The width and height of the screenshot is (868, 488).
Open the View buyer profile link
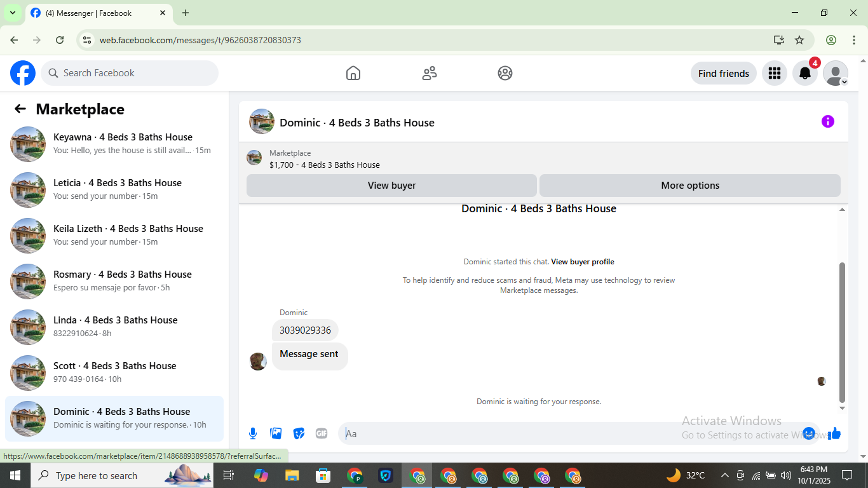(x=583, y=262)
